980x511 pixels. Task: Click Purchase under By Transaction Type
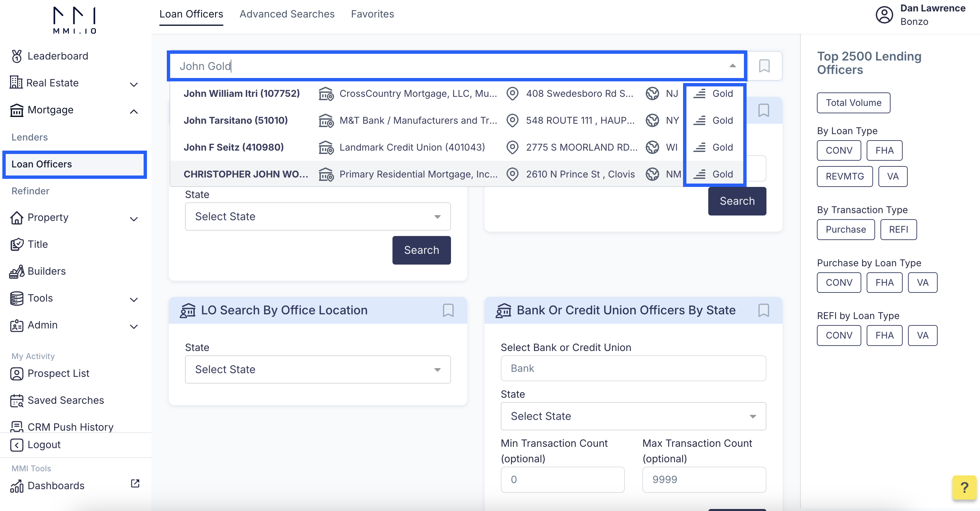846,230
